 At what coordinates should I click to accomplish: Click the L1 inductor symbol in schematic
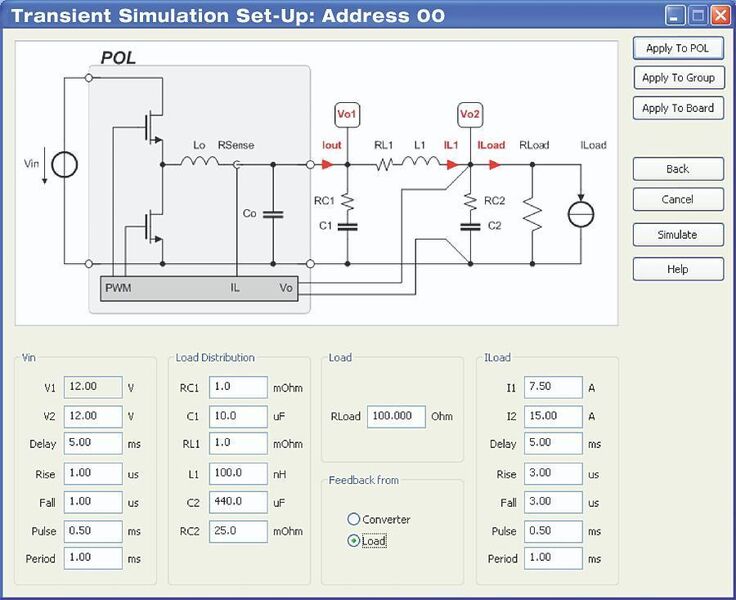(421, 162)
